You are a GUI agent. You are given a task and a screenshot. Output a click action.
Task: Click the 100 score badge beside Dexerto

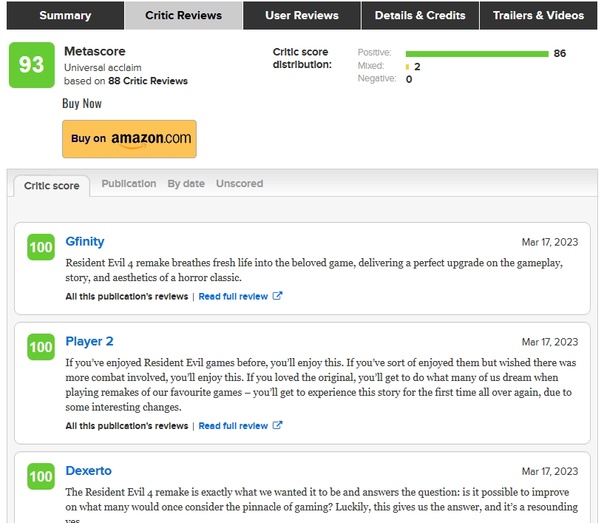41,477
